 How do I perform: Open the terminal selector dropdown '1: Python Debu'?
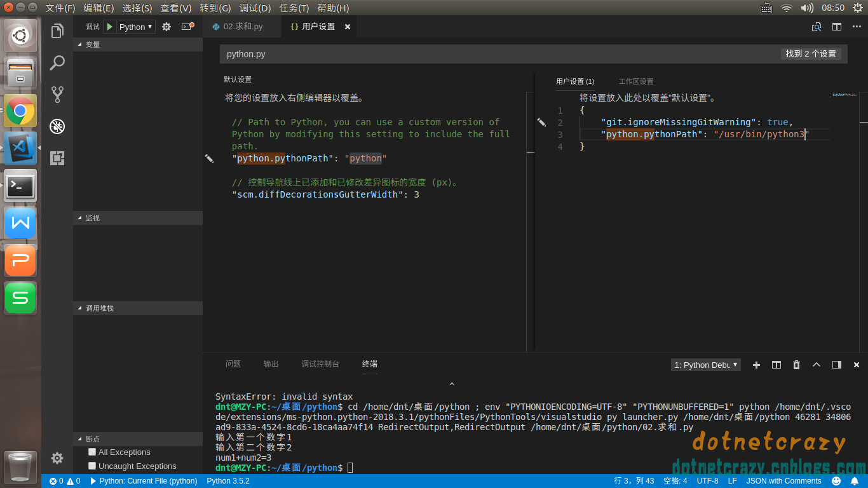pyautogui.click(x=706, y=365)
